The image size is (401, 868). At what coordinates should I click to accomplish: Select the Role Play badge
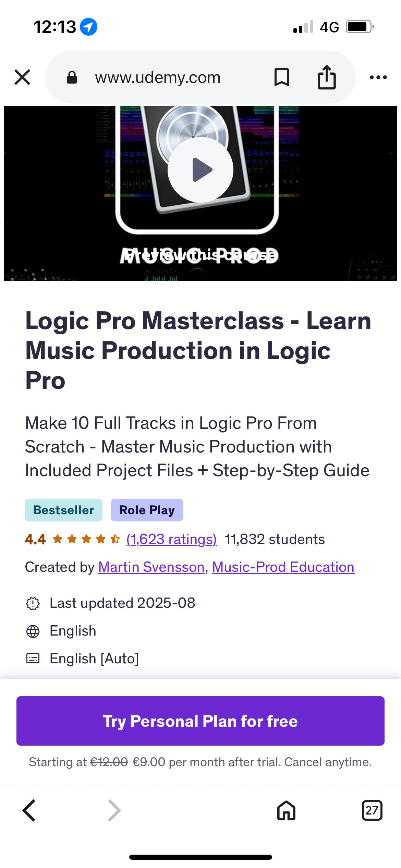[x=147, y=510]
